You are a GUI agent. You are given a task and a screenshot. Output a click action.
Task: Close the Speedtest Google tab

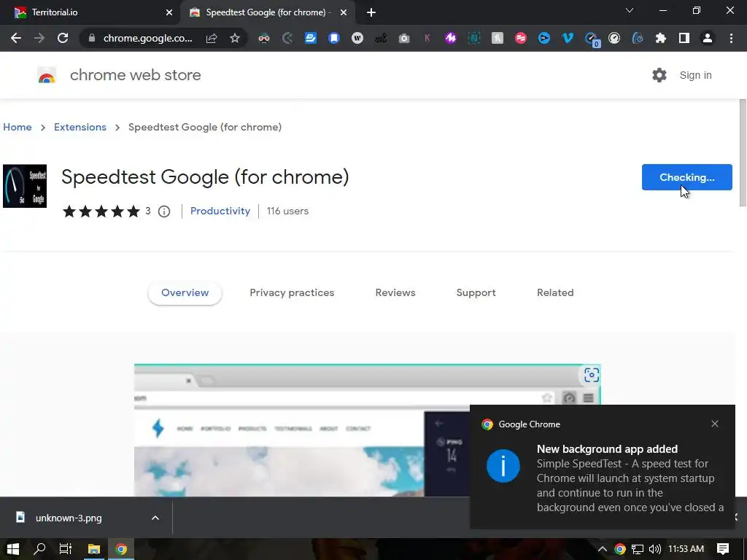344,12
